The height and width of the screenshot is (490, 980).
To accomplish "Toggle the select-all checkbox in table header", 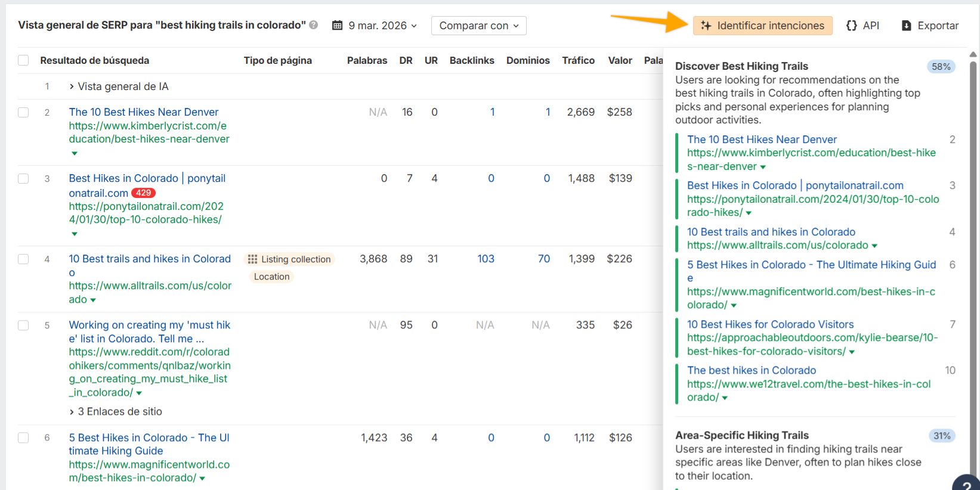I will 23,60.
